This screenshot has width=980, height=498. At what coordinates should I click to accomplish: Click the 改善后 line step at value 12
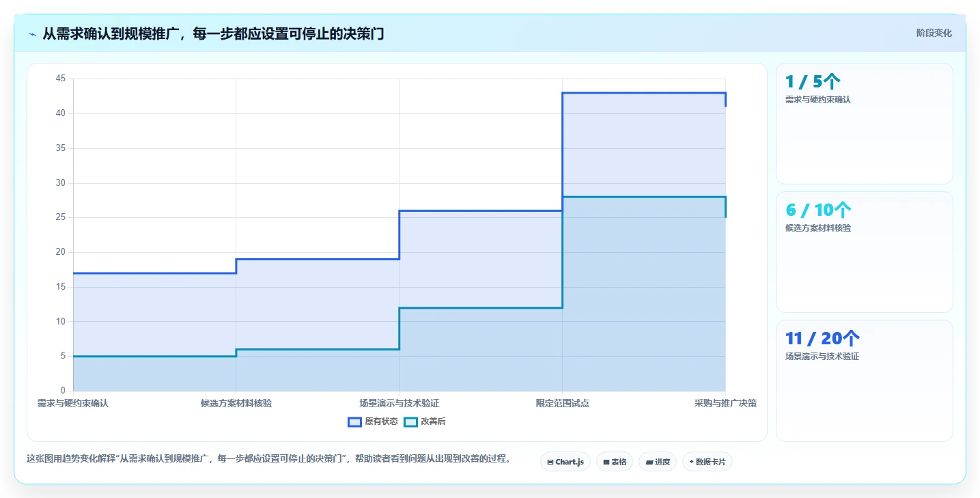[x=481, y=307]
